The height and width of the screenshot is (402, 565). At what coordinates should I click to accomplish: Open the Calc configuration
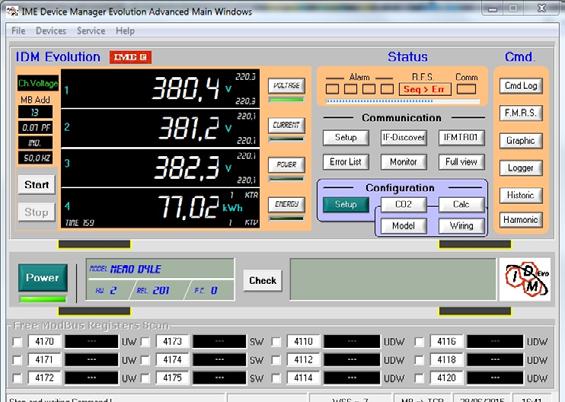click(461, 205)
